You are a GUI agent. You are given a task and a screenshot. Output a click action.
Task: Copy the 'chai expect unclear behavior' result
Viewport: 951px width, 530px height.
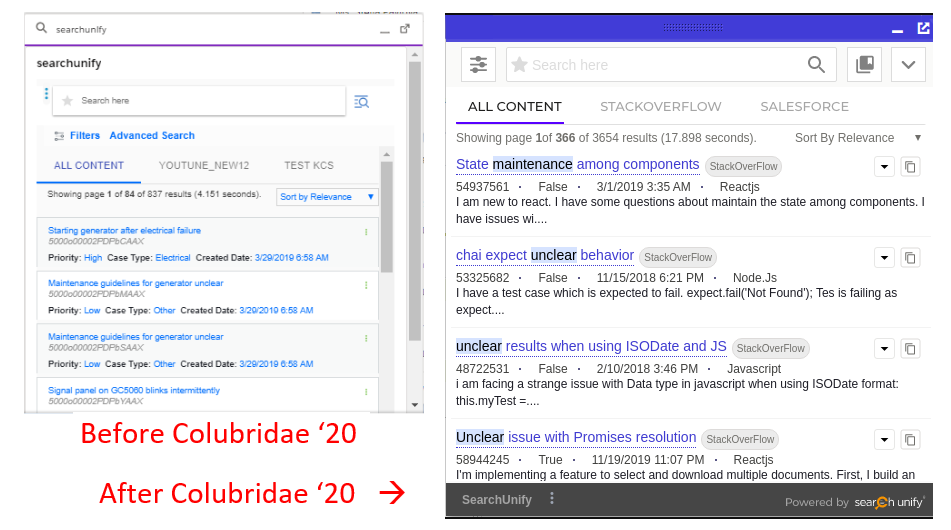910,258
